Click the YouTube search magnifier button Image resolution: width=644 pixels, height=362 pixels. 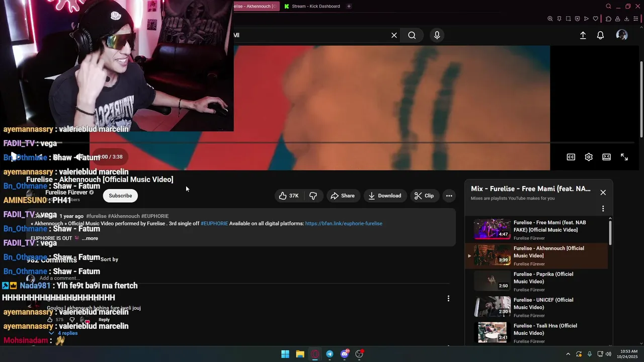412,35
